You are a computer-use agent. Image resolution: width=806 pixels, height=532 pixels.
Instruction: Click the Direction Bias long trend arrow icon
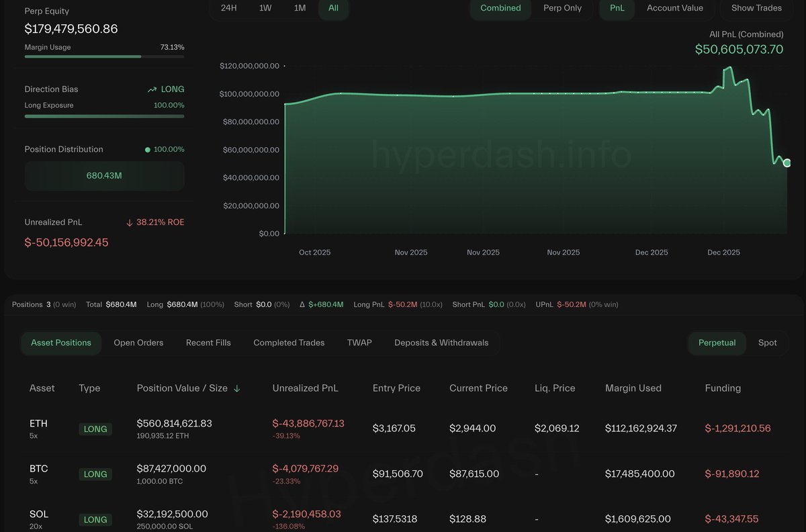152,89
